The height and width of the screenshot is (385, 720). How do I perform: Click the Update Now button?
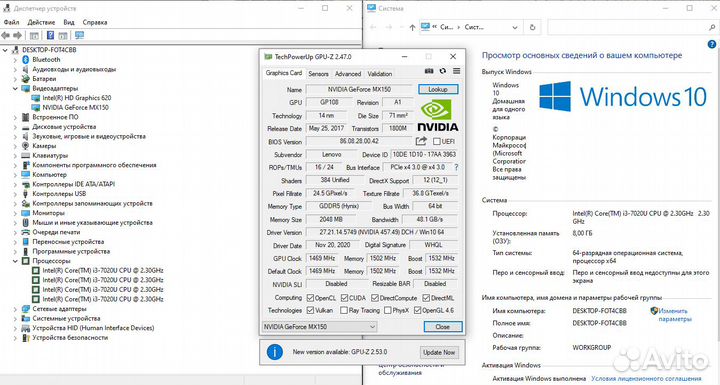[x=439, y=352]
